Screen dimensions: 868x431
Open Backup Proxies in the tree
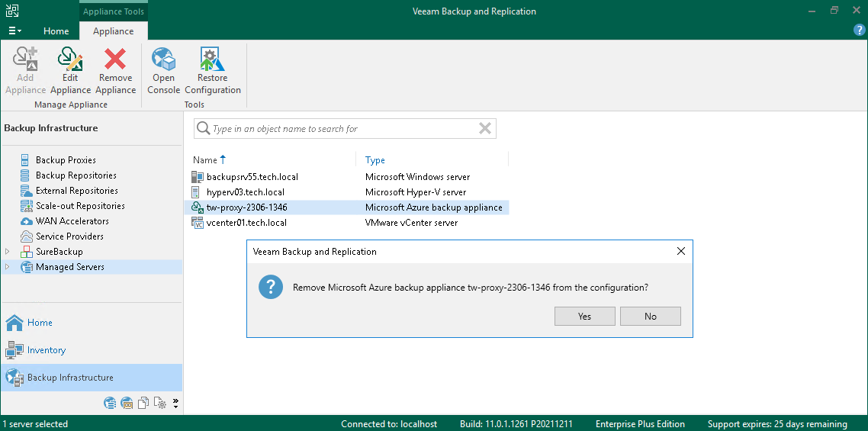click(66, 160)
